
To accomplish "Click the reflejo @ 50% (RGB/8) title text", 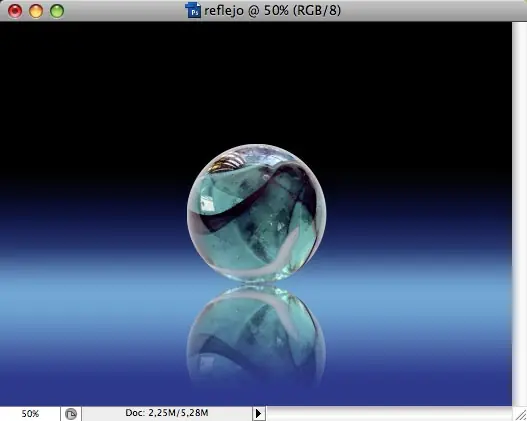I will pyautogui.click(x=273, y=10).
